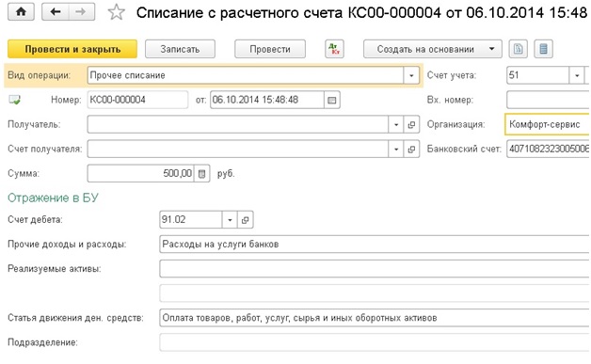This screenshot has width=591, height=364.
Task: Show Дт/Кт accounting entries icon
Action: pyautogui.click(x=334, y=49)
